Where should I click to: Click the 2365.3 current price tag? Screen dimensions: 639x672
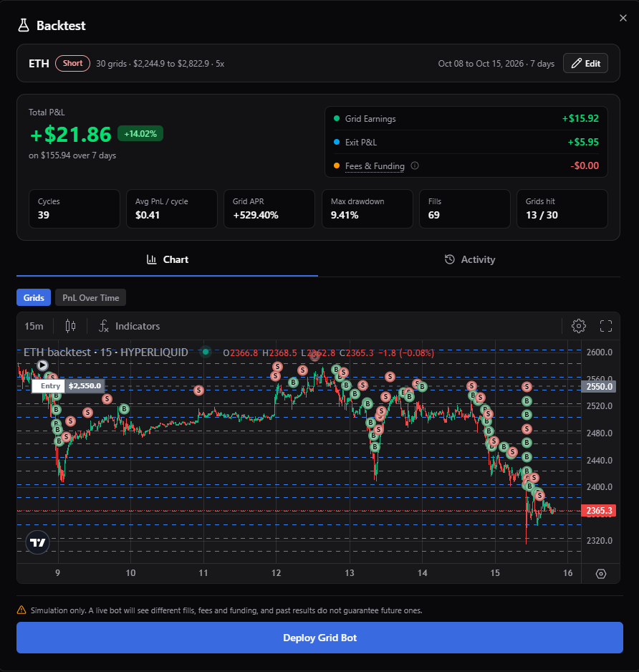[598, 510]
